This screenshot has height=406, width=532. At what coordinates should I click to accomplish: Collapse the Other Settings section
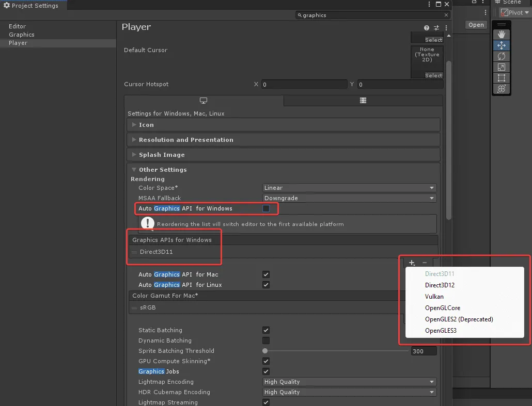(163, 170)
